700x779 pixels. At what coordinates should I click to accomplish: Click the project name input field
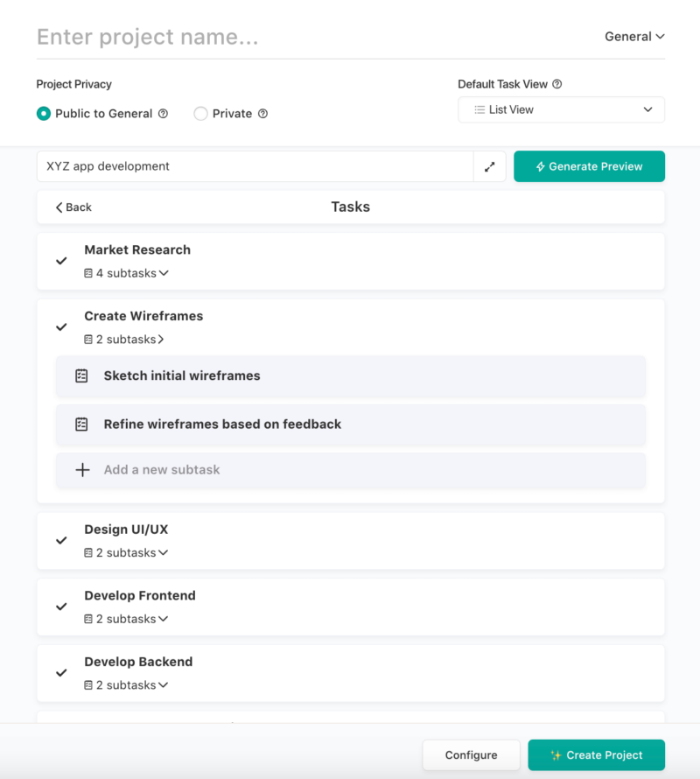click(175, 37)
